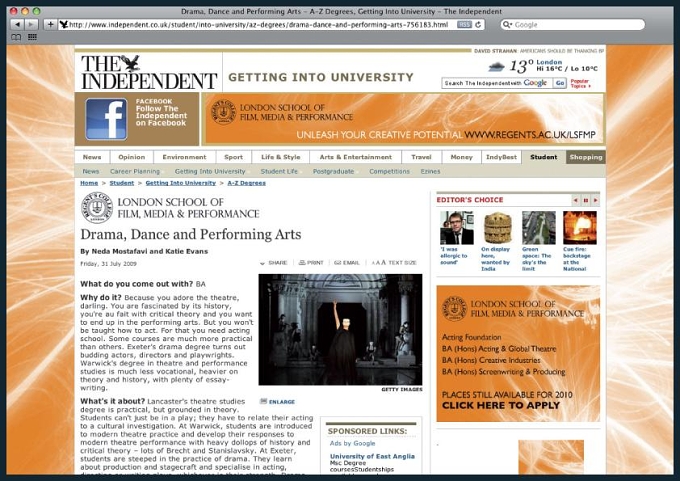The image size is (680, 481).
Task: Open the Money tab
Action: 461,157
